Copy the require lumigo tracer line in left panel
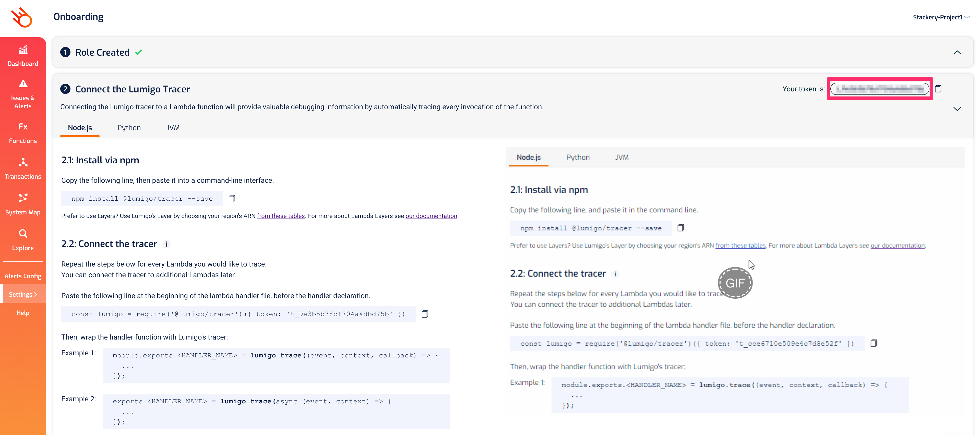Viewport: 980px width, 435px height. coord(425,314)
